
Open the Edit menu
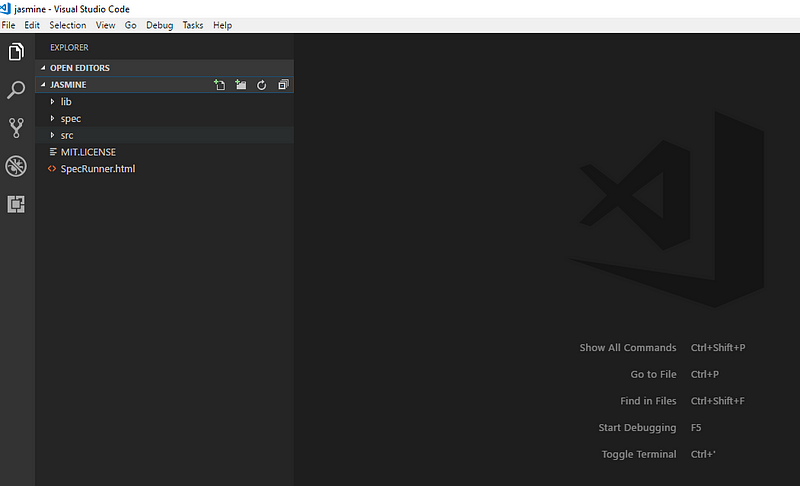[32, 25]
